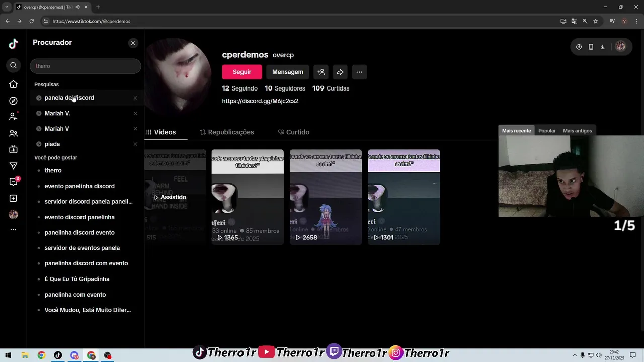Remove Mariah V. from search history
The width and height of the screenshot is (644, 362).
tap(135, 113)
